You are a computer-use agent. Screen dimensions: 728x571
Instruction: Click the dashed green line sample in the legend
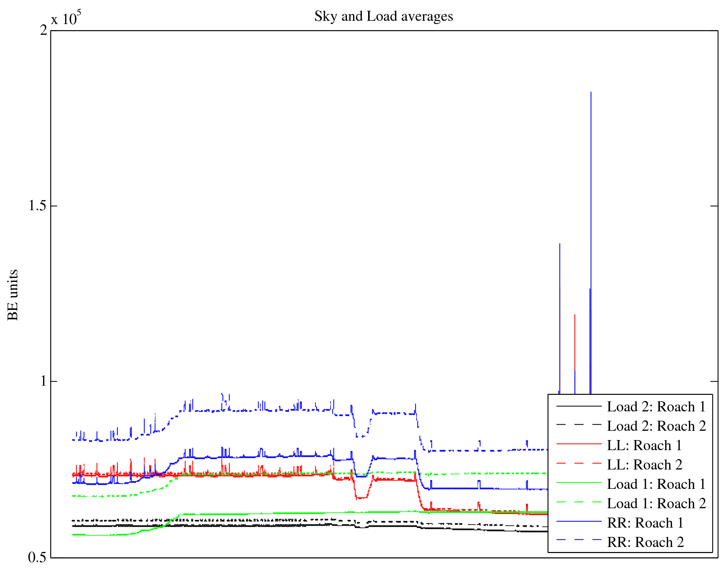pos(579,502)
